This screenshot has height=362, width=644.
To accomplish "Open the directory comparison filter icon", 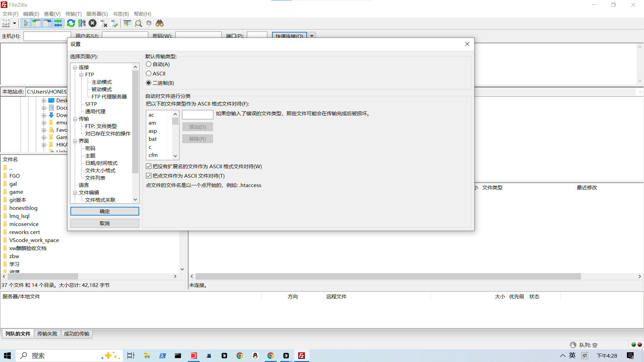I will tap(127, 23).
